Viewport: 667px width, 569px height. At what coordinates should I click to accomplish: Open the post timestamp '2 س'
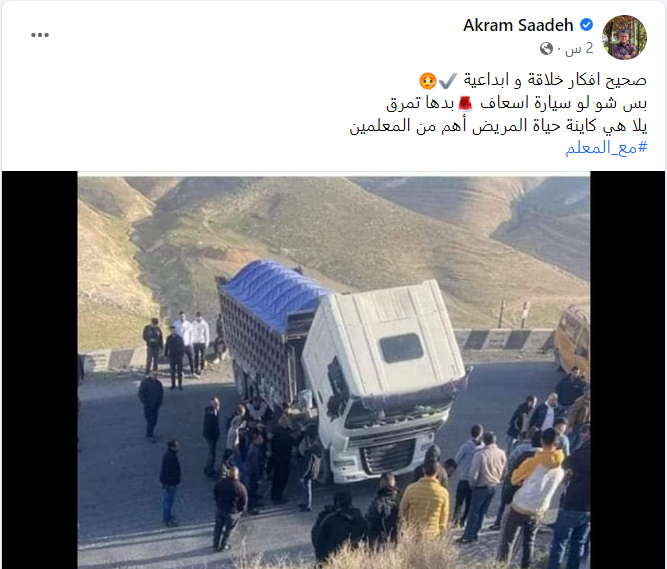579,48
